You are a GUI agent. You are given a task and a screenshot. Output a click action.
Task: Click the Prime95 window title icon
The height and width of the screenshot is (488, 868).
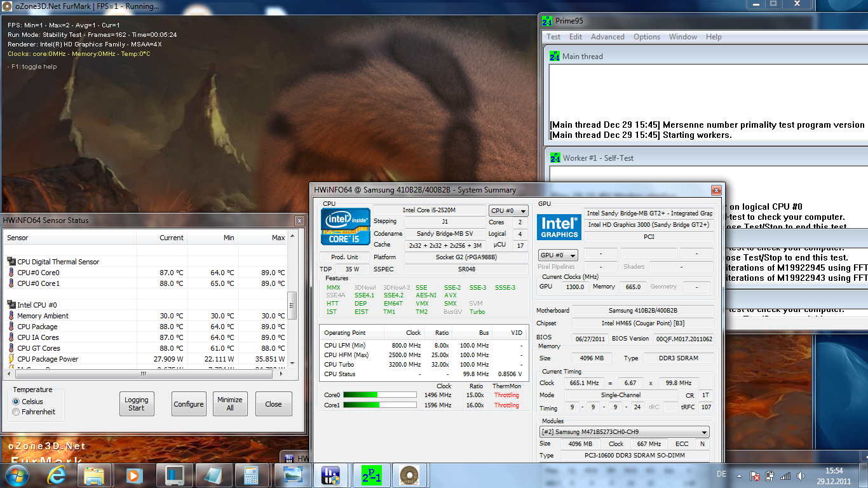pyautogui.click(x=547, y=20)
